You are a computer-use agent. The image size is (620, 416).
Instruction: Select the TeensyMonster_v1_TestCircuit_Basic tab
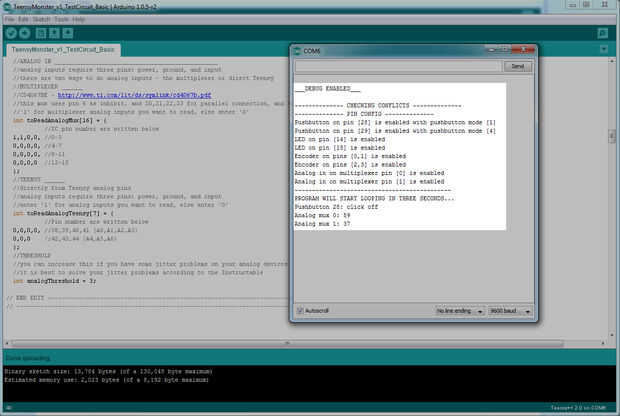(x=63, y=50)
